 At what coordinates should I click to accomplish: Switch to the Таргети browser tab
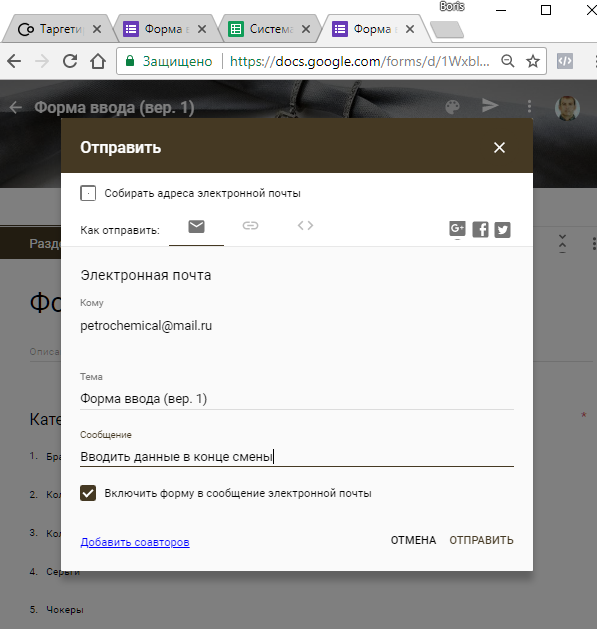click(x=59, y=29)
